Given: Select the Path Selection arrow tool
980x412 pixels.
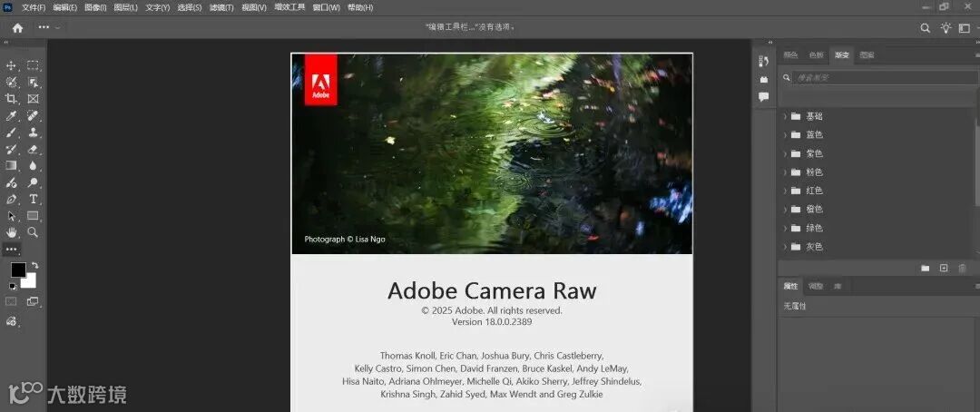Looking at the screenshot, I should (x=11, y=216).
